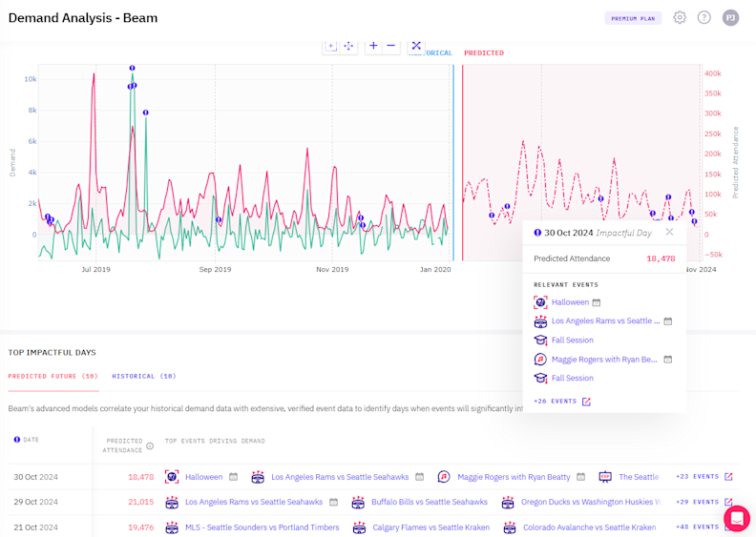Close the 30 Oct 2024 popup

(669, 232)
